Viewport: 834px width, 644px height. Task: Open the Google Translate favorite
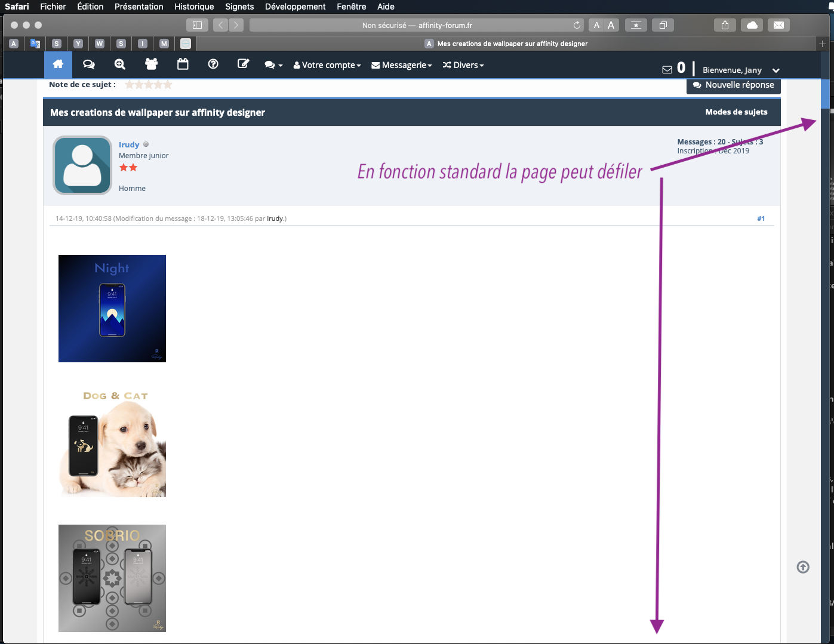(35, 44)
